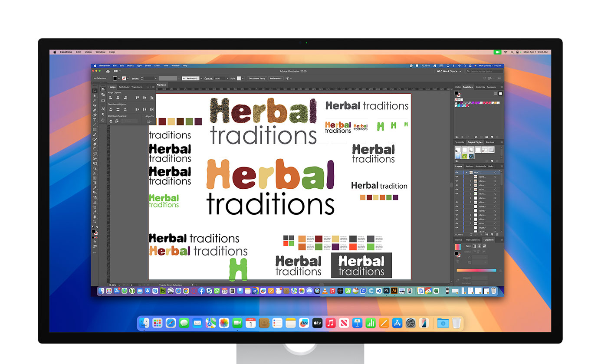Choose the Magic Wand tool
The width and height of the screenshot is (601, 364).
click(95, 100)
